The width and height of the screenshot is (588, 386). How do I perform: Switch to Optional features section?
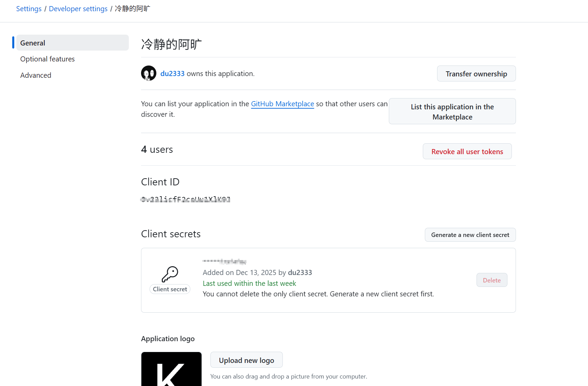coord(48,59)
